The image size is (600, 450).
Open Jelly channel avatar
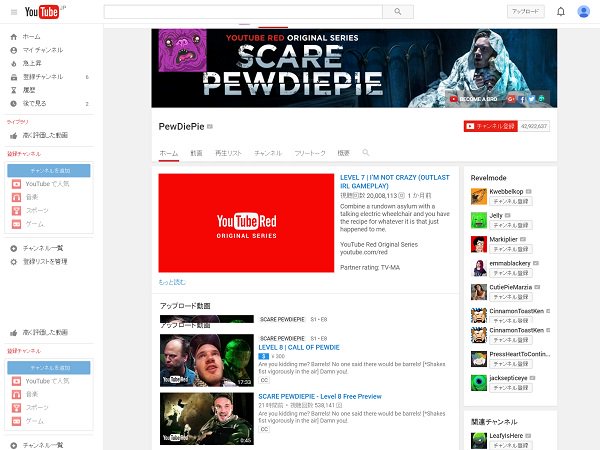(x=479, y=220)
